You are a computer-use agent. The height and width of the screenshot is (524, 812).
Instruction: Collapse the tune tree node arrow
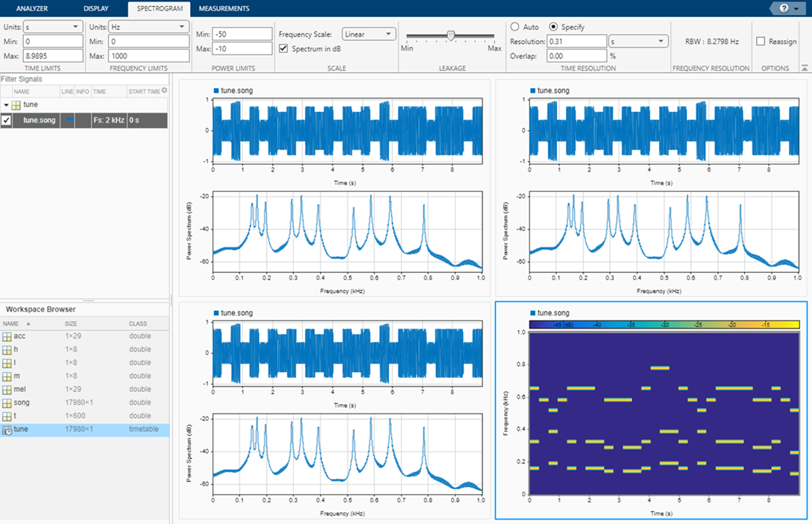(6, 105)
